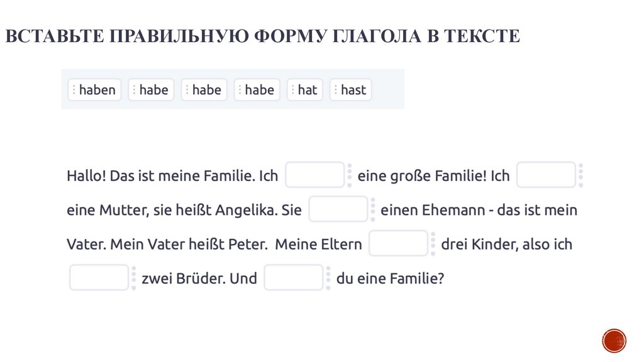Click the empty box before 'zwei Brüder'
This screenshot has height=362, width=644.
pos(99,278)
